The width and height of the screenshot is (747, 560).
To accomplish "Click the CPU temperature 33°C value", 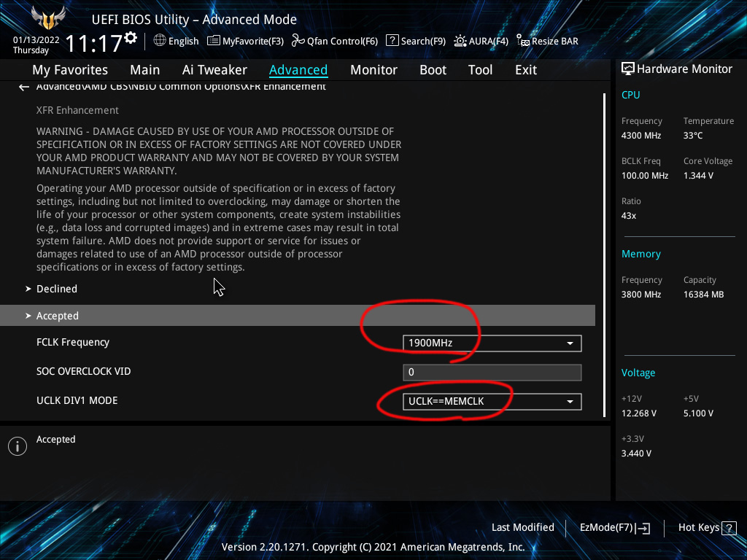I will pos(693,135).
